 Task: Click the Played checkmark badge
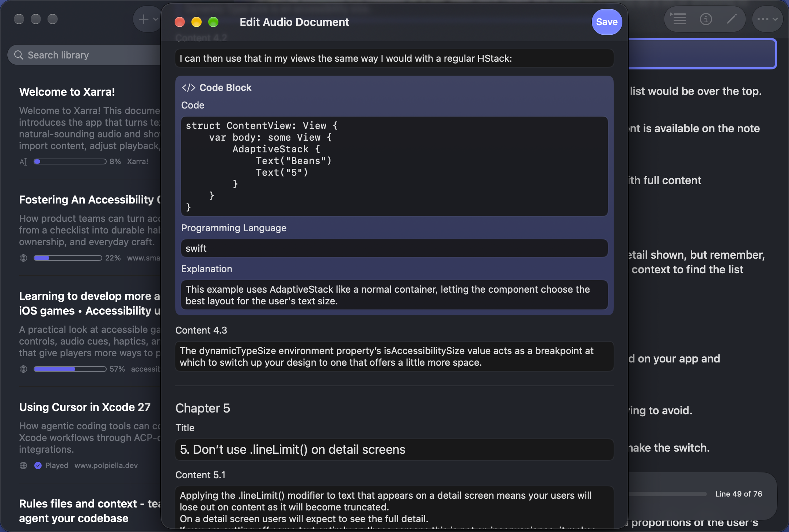(38, 465)
